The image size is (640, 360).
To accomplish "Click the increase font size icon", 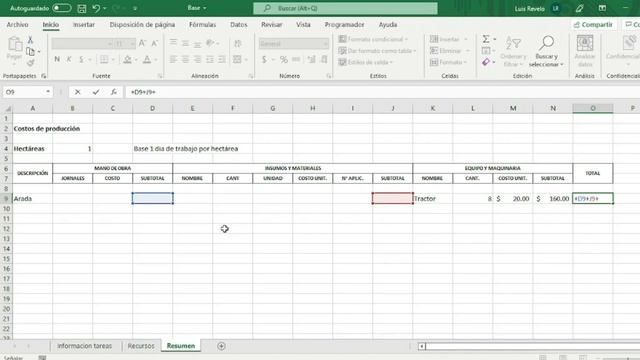I will coord(142,43).
